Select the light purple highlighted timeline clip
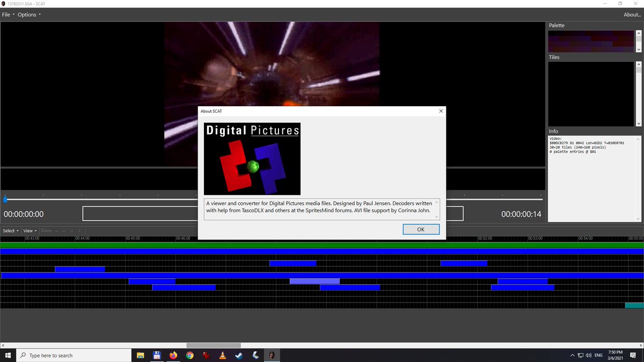Viewport: 644px width, 362px height. coord(314,281)
